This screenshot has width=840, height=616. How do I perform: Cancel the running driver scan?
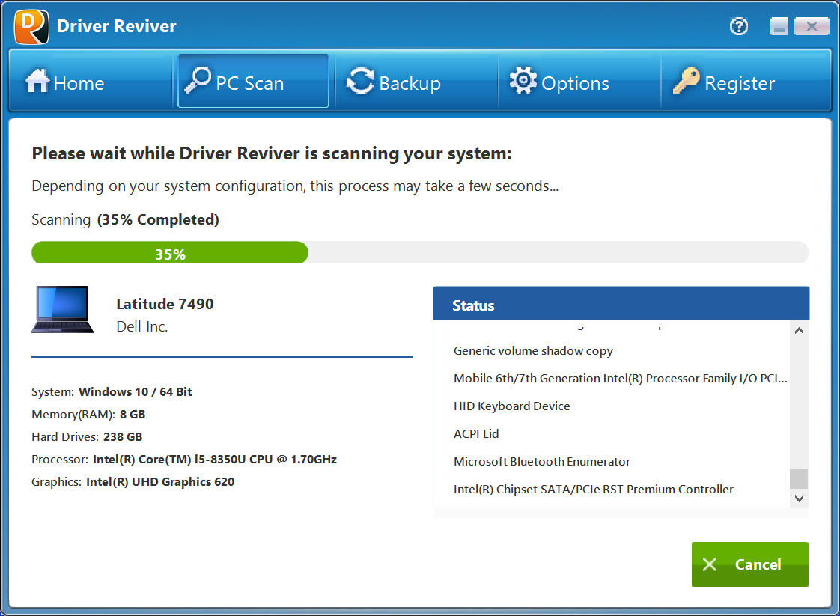click(x=749, y=564)
